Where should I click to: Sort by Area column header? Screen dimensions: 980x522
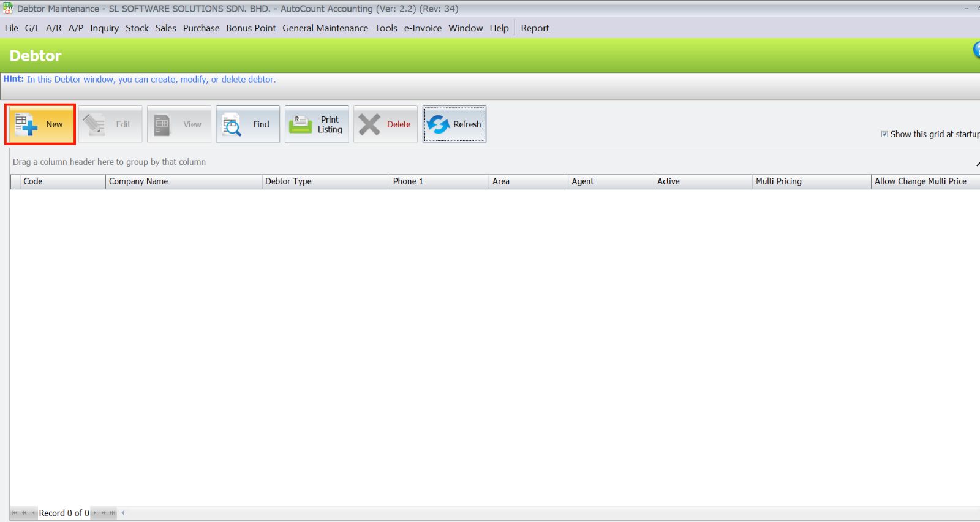coord(529,181)
